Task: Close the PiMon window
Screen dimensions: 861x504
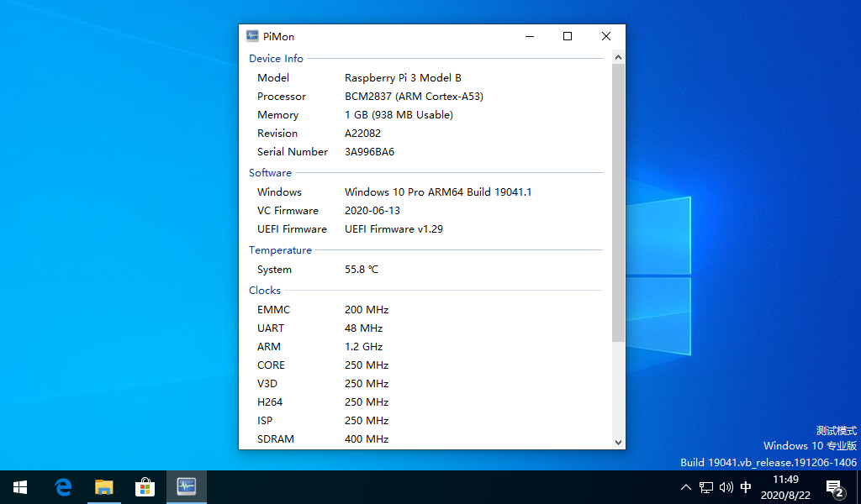Action: pos(606,36)
